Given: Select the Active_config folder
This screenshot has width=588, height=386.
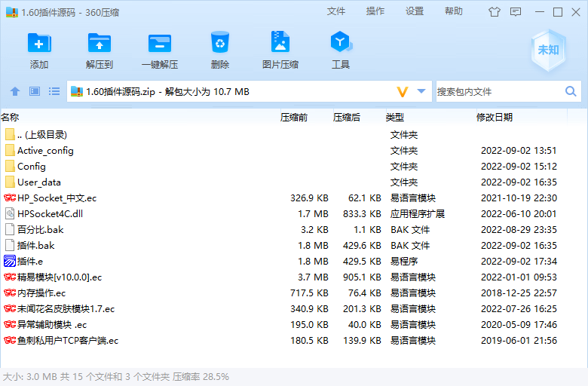Looking at the screenshot, I should [45, 151].
